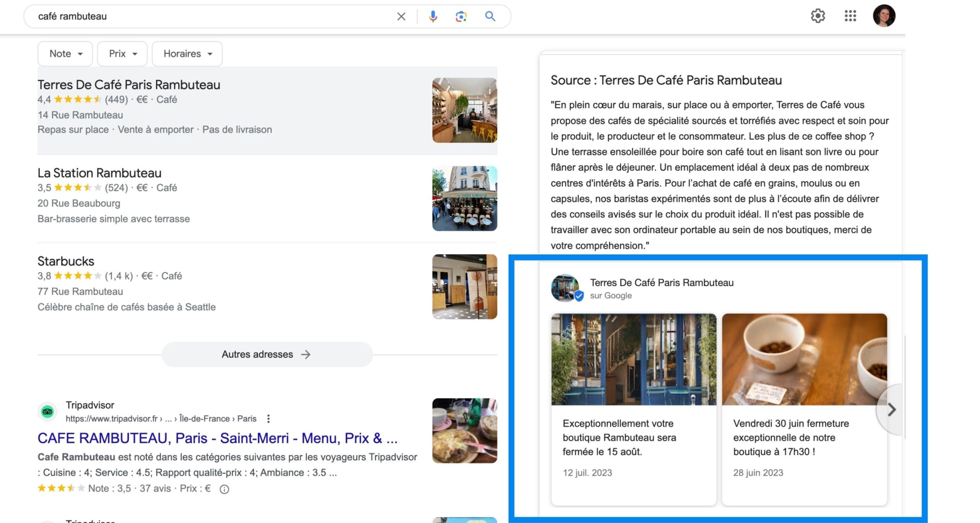View the Terres De Café interior photo thumbnail
This screenshot has height=523, width=980.
pos(465,110)
